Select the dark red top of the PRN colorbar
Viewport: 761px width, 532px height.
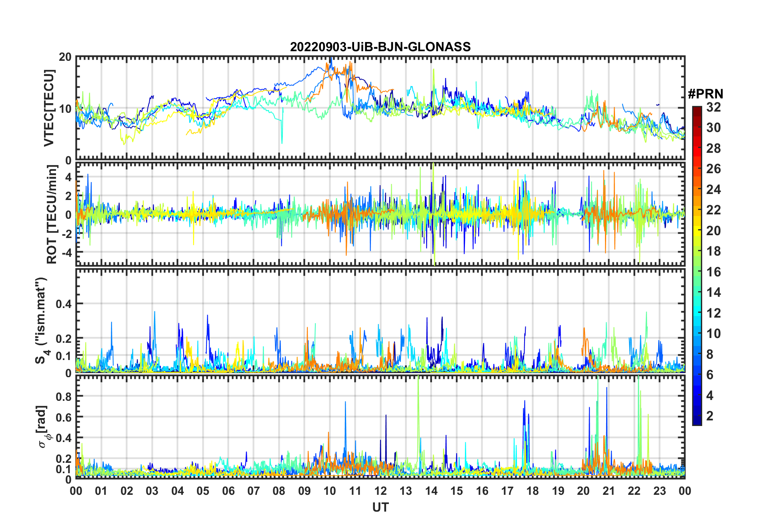tap(697, 110)
